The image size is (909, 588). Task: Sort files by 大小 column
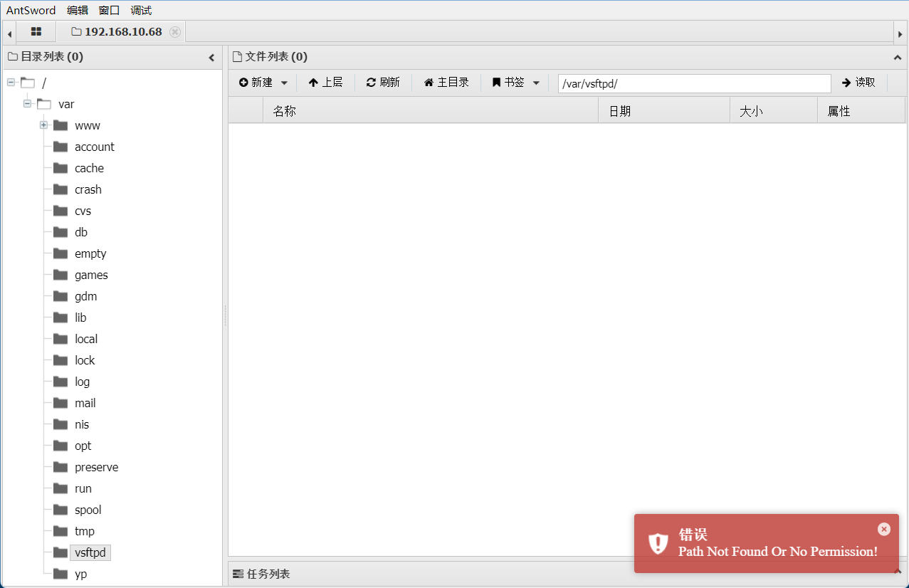774,111
